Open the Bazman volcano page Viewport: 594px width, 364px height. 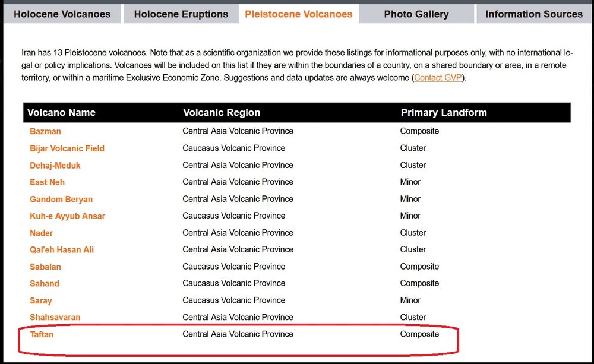click(x=45, y=131)
